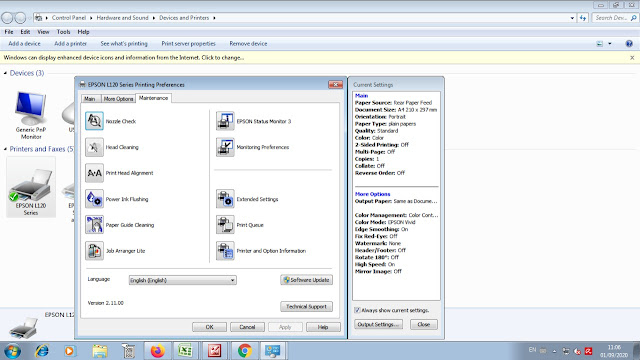The height and width of the screenshot is (360, 640).
Task: Launch Power Ink Flushing icon
Action: point(94,199)
